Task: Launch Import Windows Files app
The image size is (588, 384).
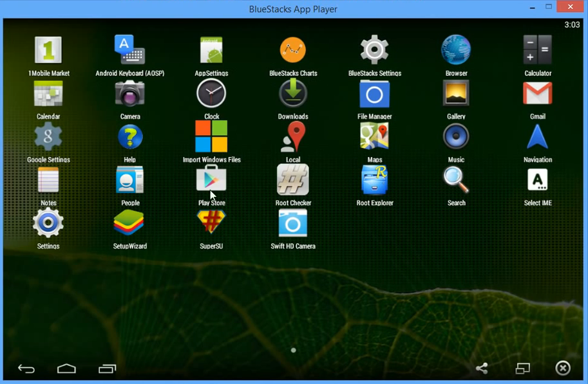Action: point(211,136)
